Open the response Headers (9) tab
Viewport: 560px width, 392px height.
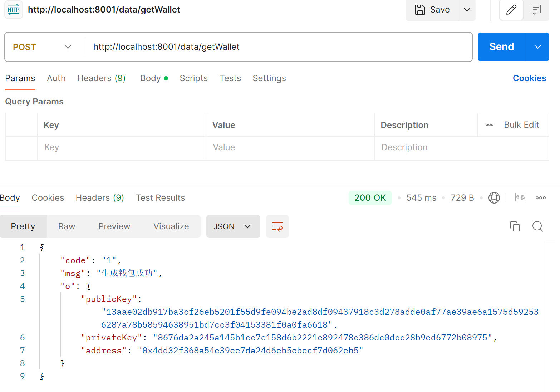tap(100, 198)
